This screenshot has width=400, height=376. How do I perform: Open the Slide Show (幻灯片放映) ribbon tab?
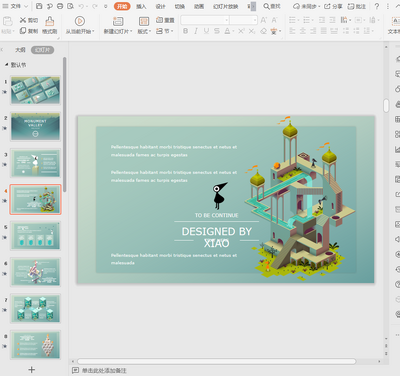[x=226, y=6]
